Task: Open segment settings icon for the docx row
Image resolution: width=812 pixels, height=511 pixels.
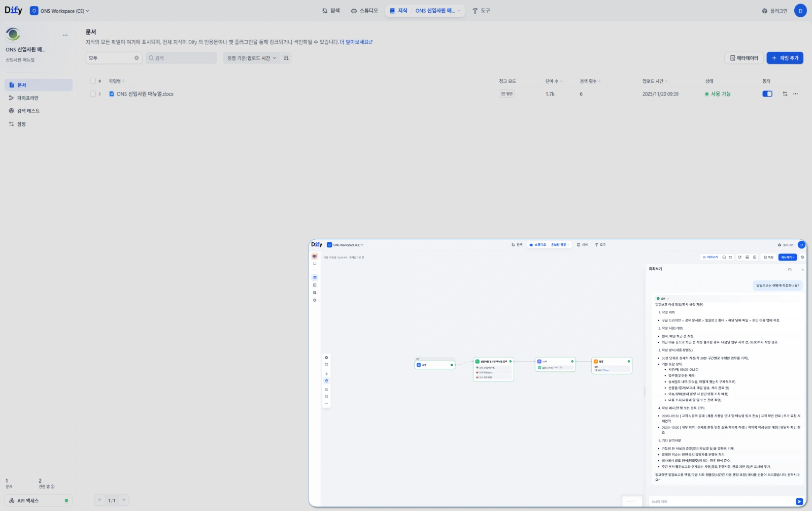Action: (x=785, y=94)
